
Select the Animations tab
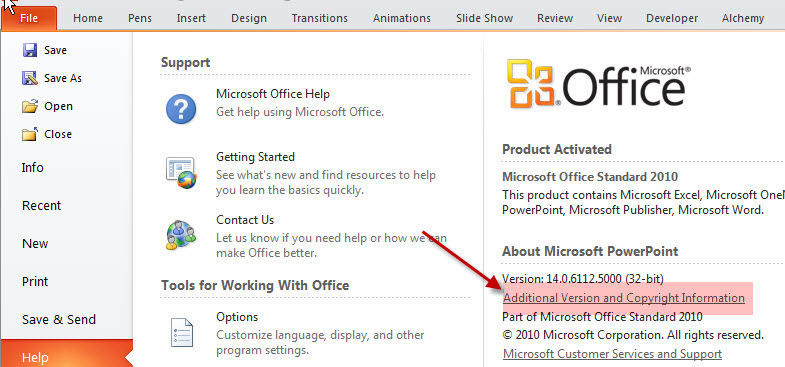pos(402,19)
